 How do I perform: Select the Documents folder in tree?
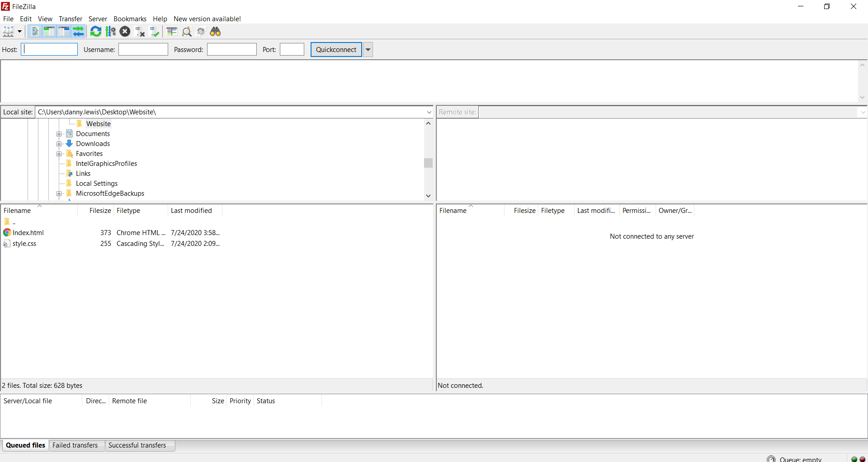(x=93, y=134)
